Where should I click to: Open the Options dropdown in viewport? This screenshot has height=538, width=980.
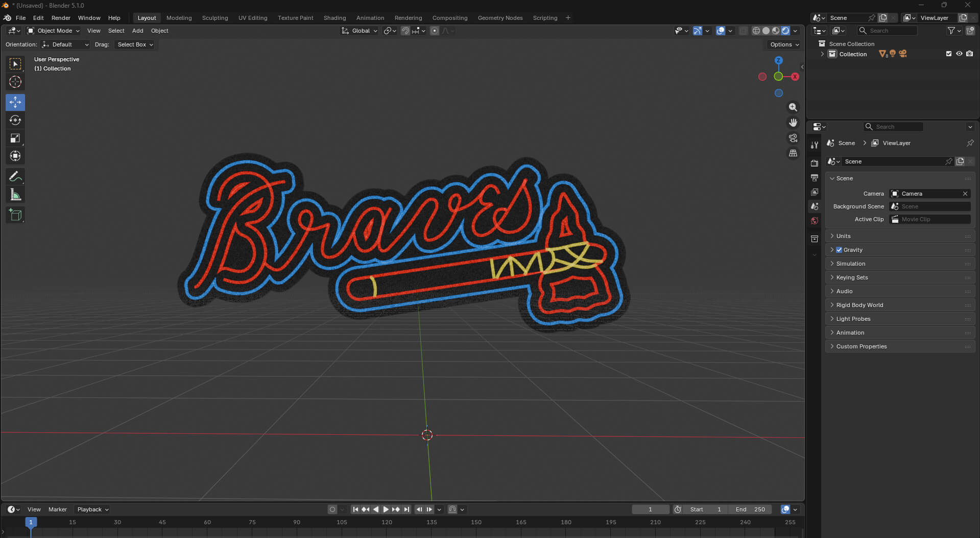click(x=784, y=44)
